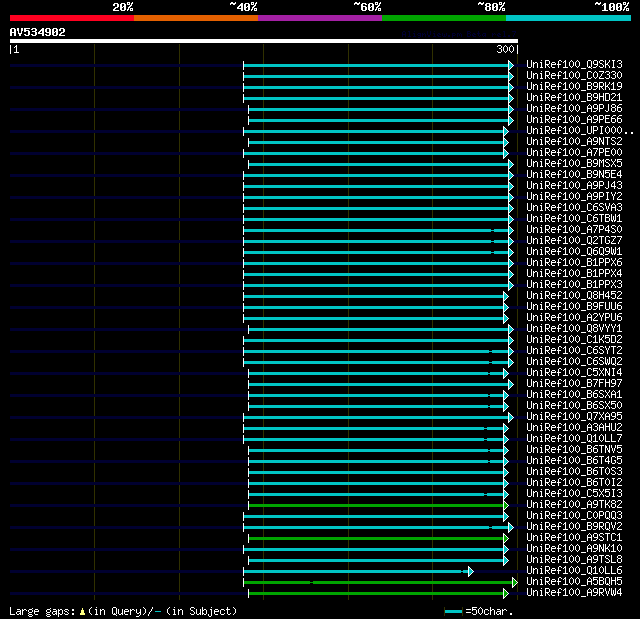Click the UniRef100_A7PE00 entry

574,153
